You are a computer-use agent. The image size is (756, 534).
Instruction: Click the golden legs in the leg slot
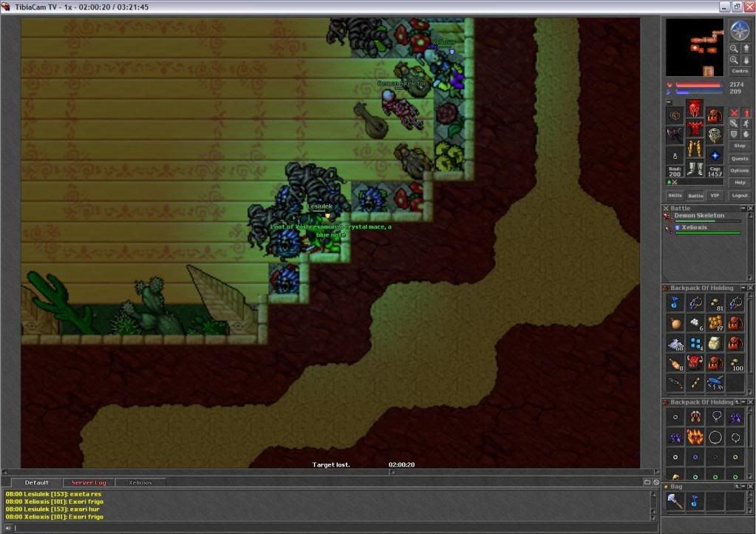[695, 148]
